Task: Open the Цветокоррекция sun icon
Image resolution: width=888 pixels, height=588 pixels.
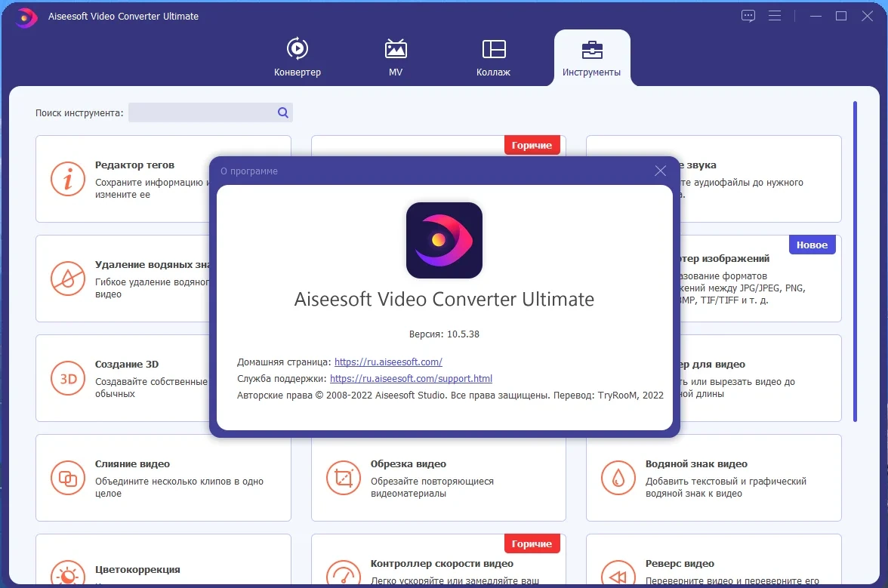Action: point(68,573)
